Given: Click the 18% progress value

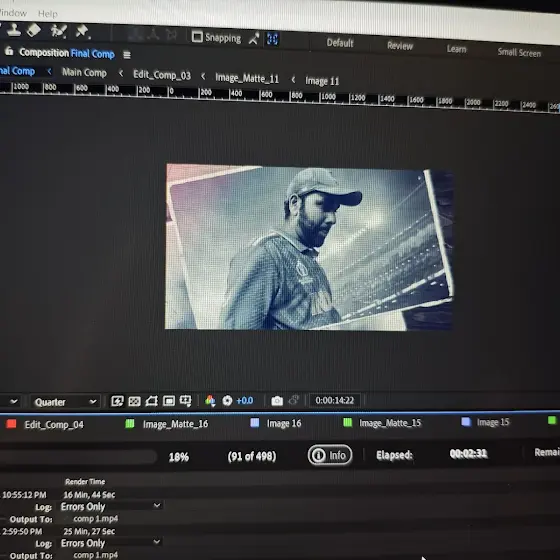Looking at the screenshot, I should click(x=179, y=457).
